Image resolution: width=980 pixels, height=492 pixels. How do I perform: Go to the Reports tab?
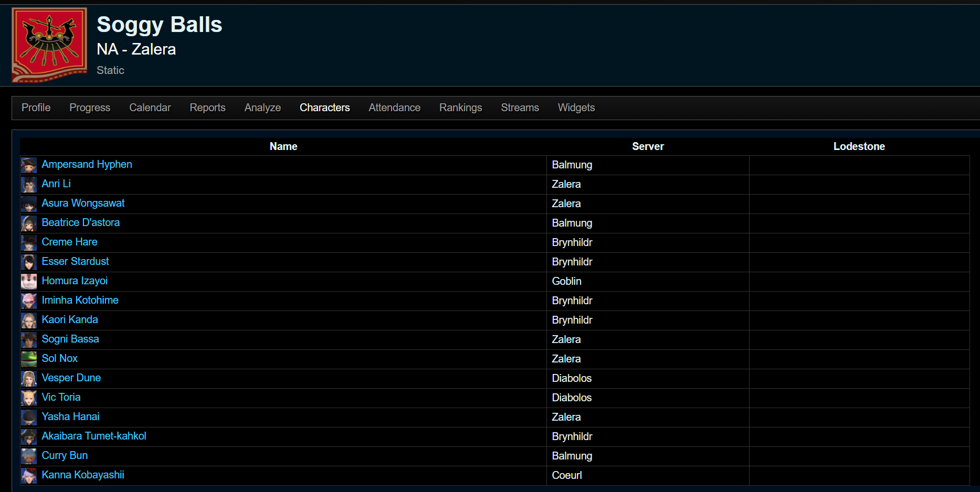(x=208, y=108)
